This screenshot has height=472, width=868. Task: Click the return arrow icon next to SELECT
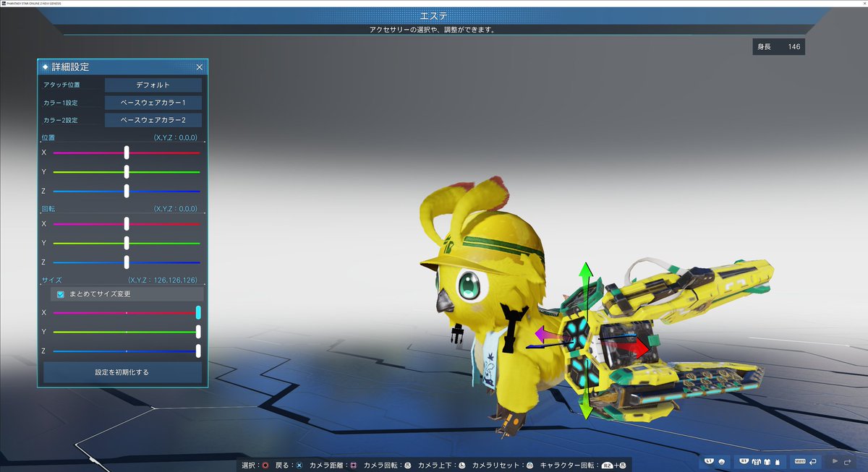click(x=814, y=460)
